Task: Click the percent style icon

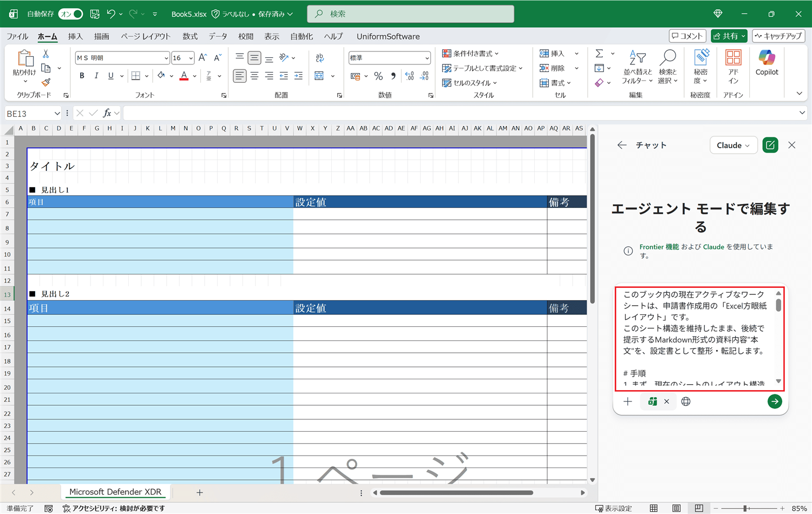Action: tap(378, 76)
